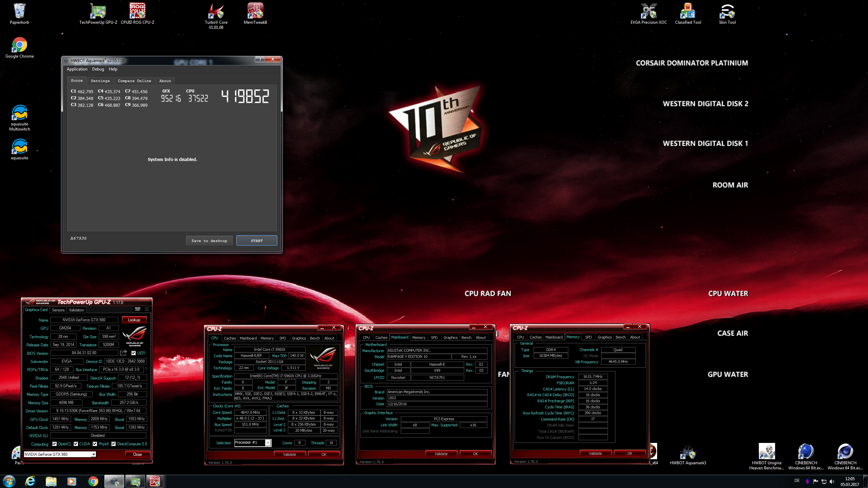Open Google Chrome desktop shortcut
Viewport: 868px width, 488px height.
point(19,47)
